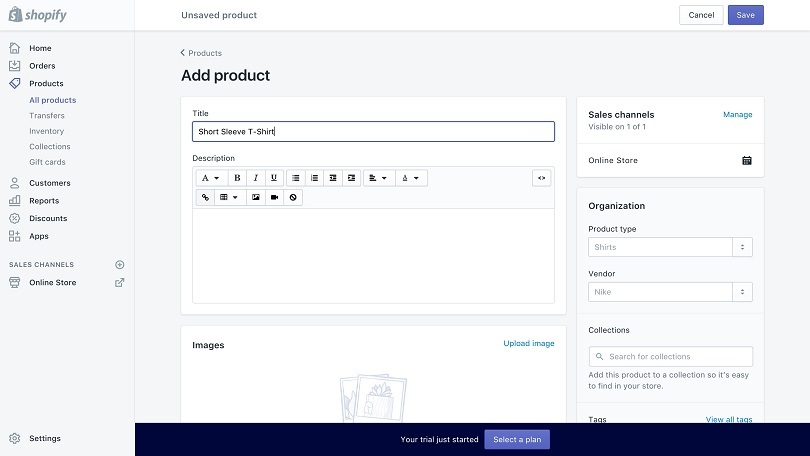Image resolution: width=810 pixels, height=456 pixels.
Task: Click the outdent icon
Action: 333,178
